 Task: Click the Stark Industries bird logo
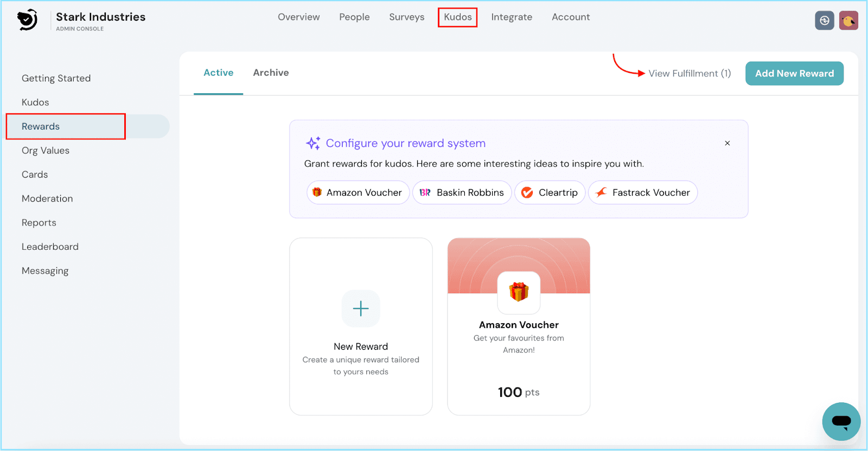coord(27,20)
